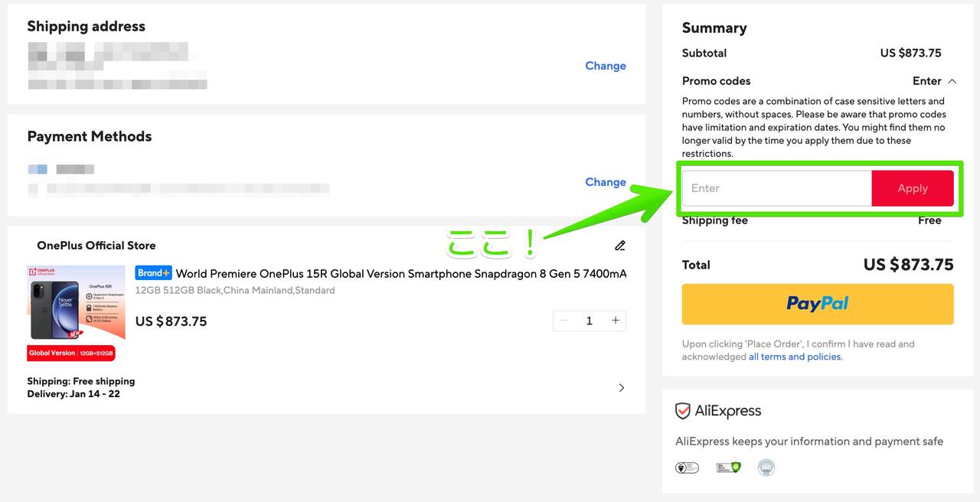Increase quantity with the plus button

coord(615,321)
